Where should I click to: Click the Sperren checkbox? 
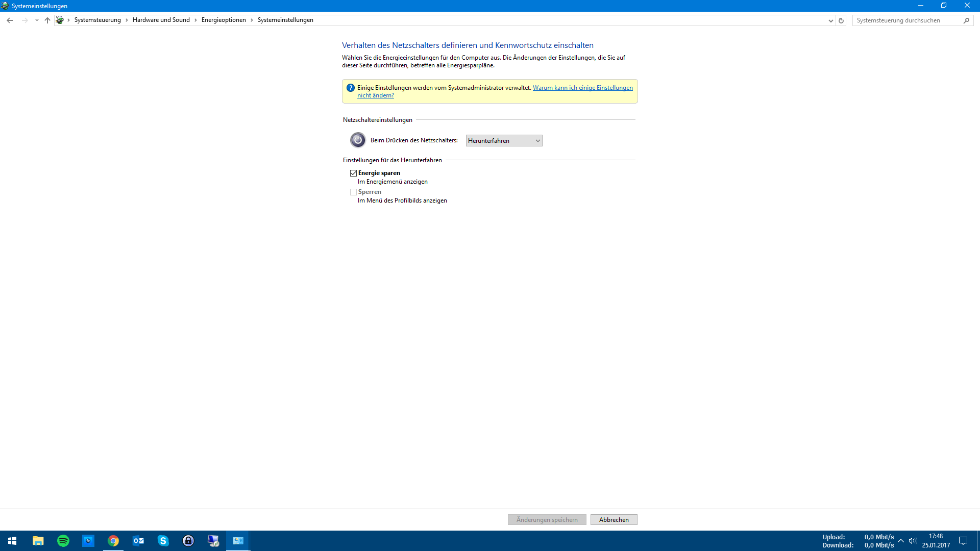[353, 192]
